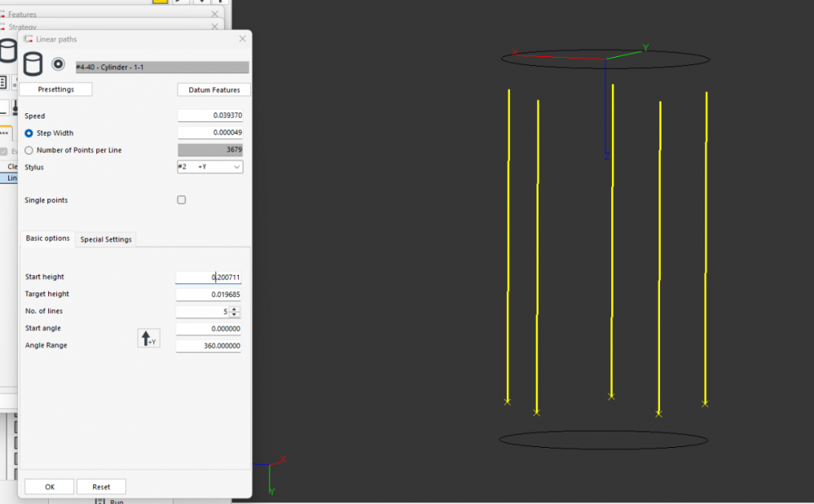Click the Step Width value field
Screen dimensions: 814x504
(x=210, y=133)
